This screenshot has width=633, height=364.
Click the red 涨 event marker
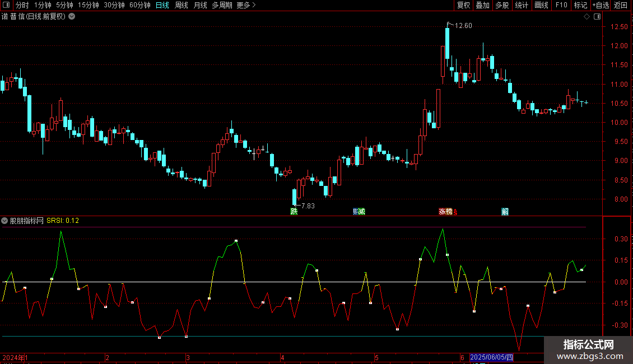[442, 212]
